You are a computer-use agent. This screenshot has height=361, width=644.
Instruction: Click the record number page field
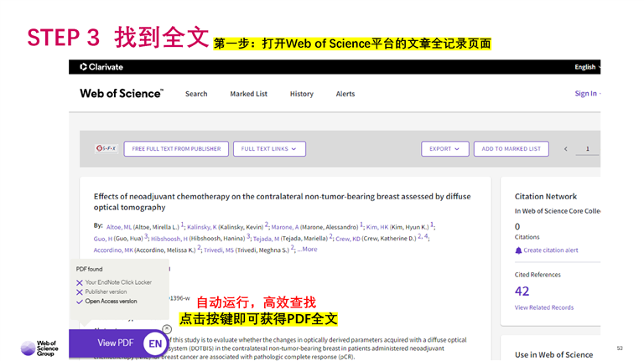[587, 149]
